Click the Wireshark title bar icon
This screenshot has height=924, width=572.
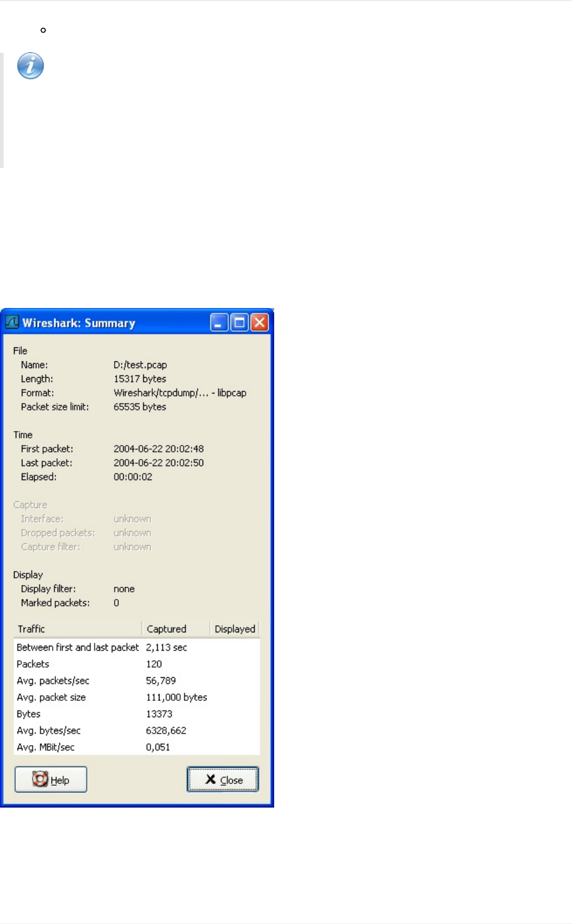point(12,322)
